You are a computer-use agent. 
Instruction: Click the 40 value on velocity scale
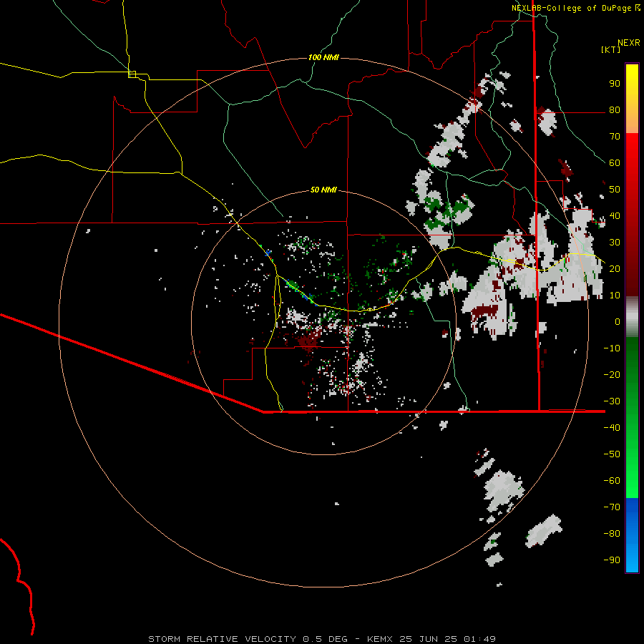615,215
